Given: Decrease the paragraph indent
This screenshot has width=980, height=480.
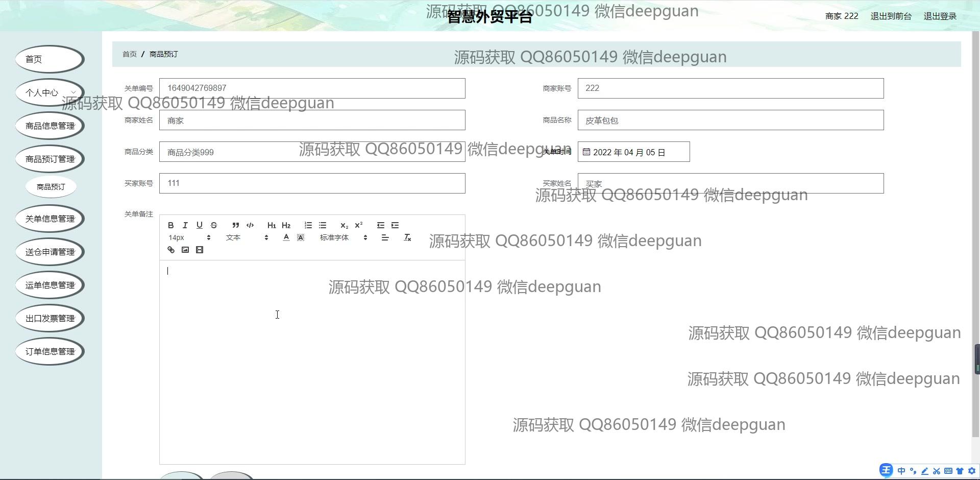Looking at the screenshot, I should click(381, 225).
